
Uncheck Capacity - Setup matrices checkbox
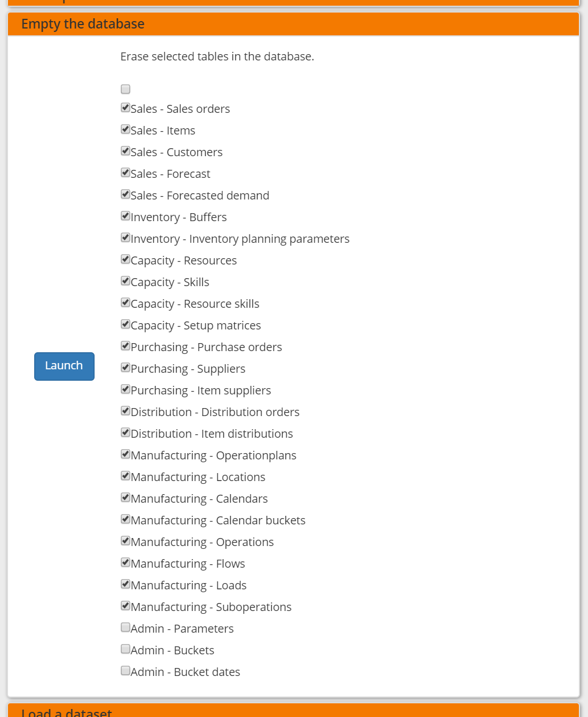tap(125, 324)
